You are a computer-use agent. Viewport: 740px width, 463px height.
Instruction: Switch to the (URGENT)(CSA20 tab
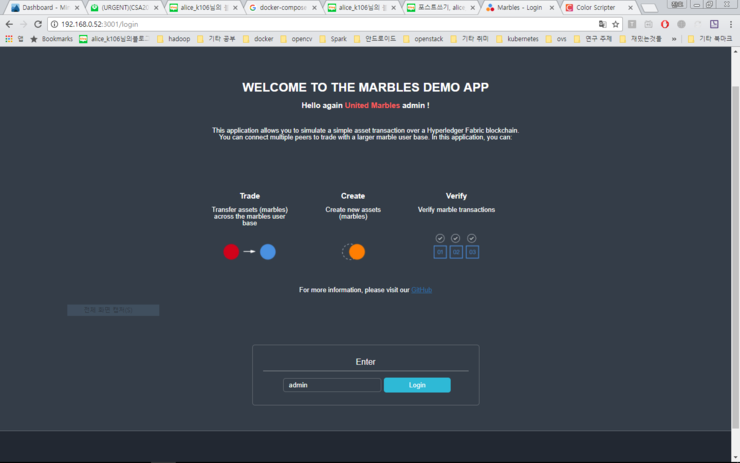[125, 8]
